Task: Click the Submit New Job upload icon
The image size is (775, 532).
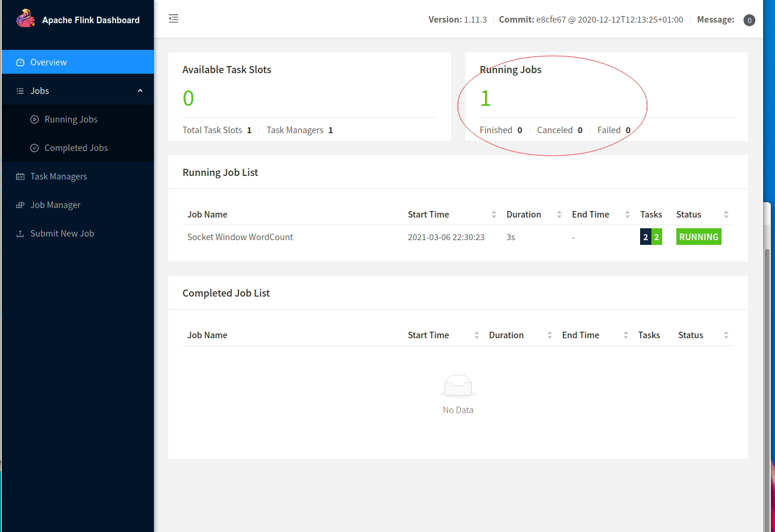Action: click(x=20, y=234)
